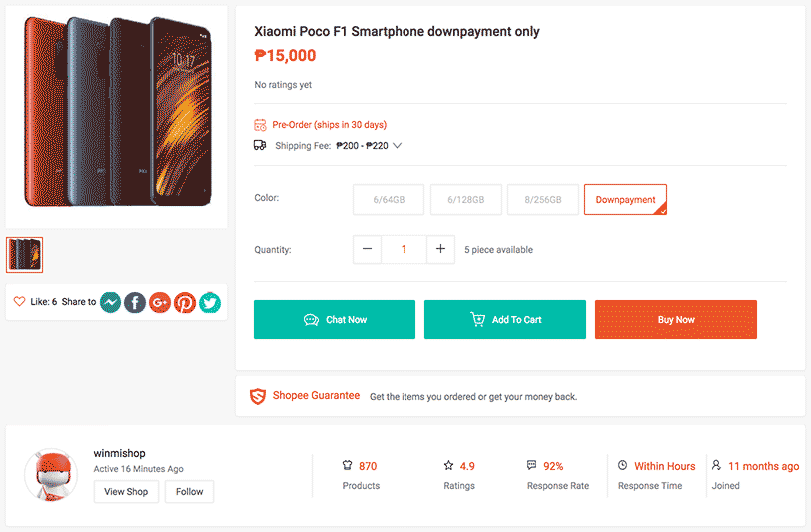811x532 pixels.
Task: Like the product with heart icon
Action: [19, 301]
